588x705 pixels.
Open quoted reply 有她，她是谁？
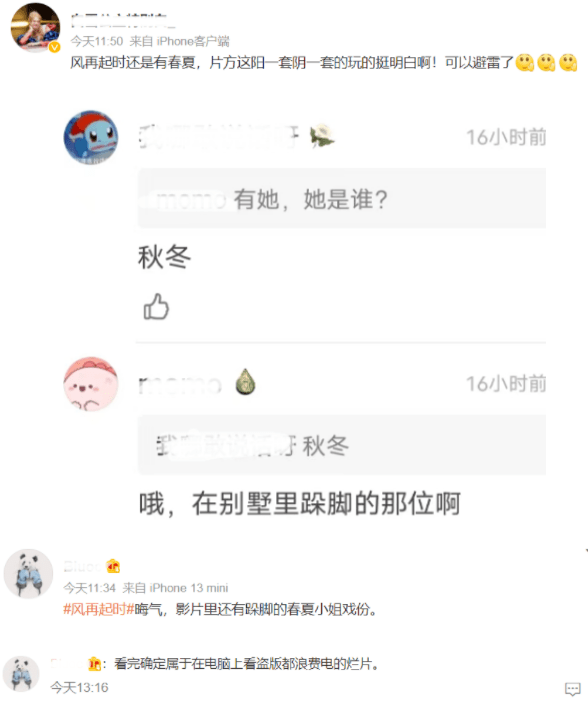(342, 198)
